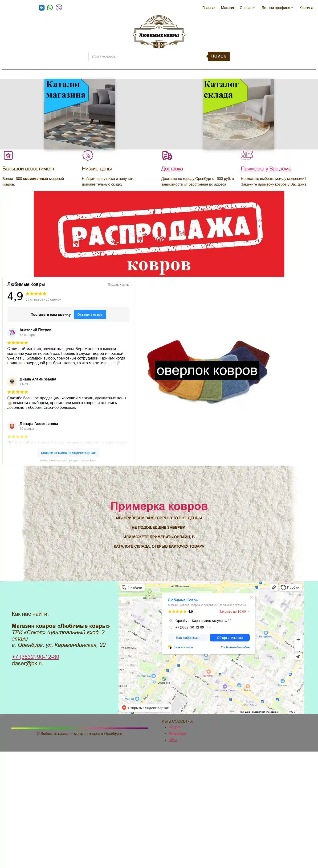
Task: Open the VK social icon in header
Action: [x=42, y=7]
